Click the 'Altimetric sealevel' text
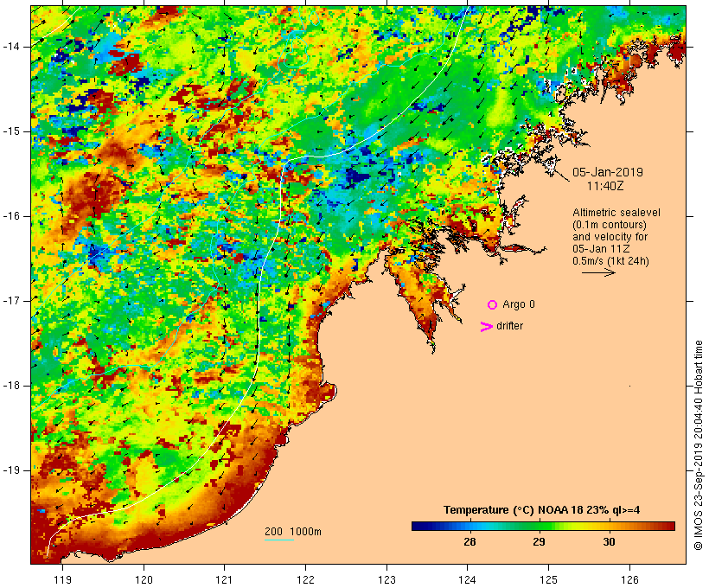The height and width of the screenshot is (588, 709). click(x=616, y=213)
